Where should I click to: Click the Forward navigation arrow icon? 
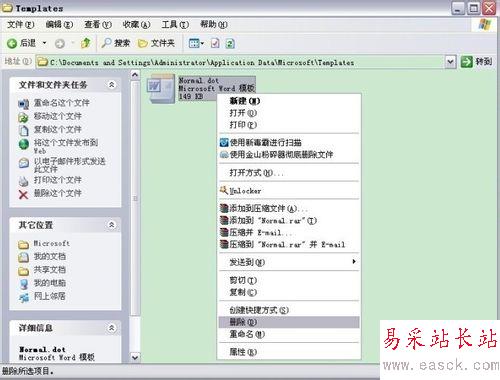[60, 43]
